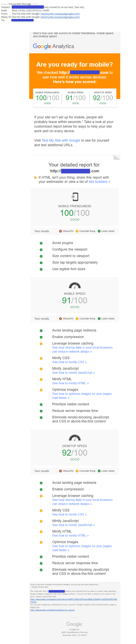Click red Should fix icon in Mobile Friendliness legend

pyautogui.click(x=60, y=231)
